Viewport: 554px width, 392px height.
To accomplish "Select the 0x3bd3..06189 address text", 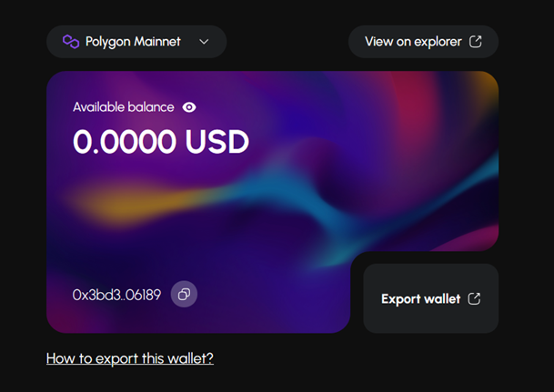I will pos(116,295).
